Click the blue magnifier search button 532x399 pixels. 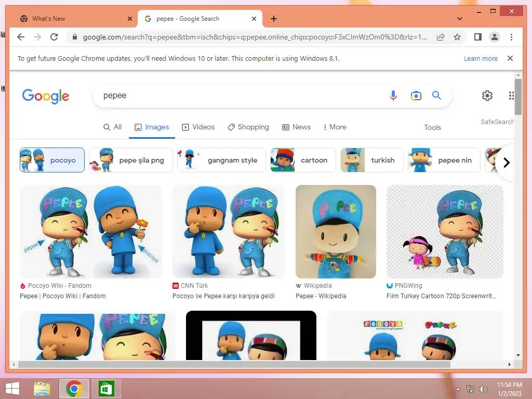tap(436, 96)
